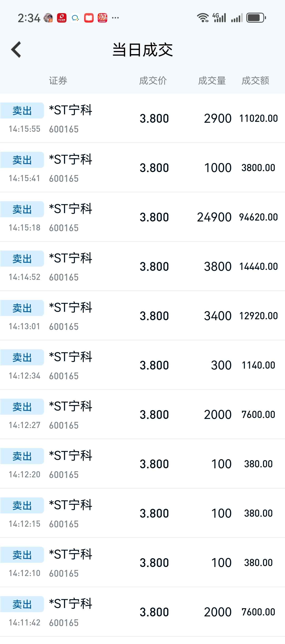Tap the avatar notification icon in status bar
285x644 pixels.
48,18
